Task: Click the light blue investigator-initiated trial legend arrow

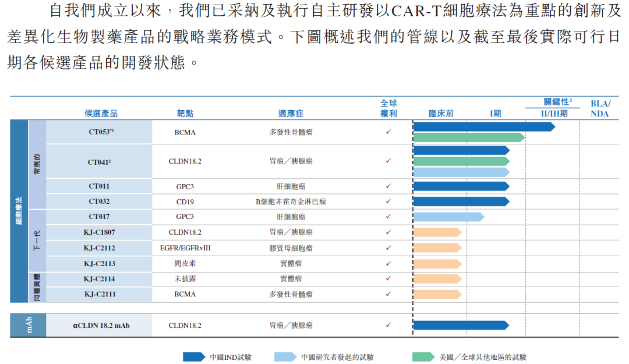Action: coord(285,356)
